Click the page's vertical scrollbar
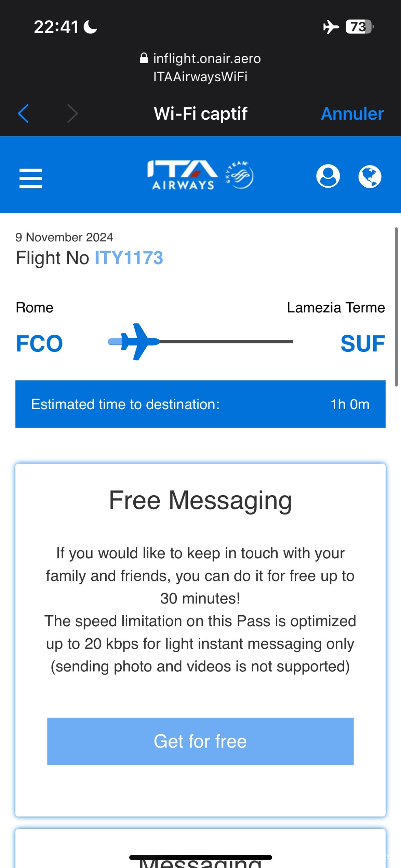401x868 pixels. tap(396, 307)
